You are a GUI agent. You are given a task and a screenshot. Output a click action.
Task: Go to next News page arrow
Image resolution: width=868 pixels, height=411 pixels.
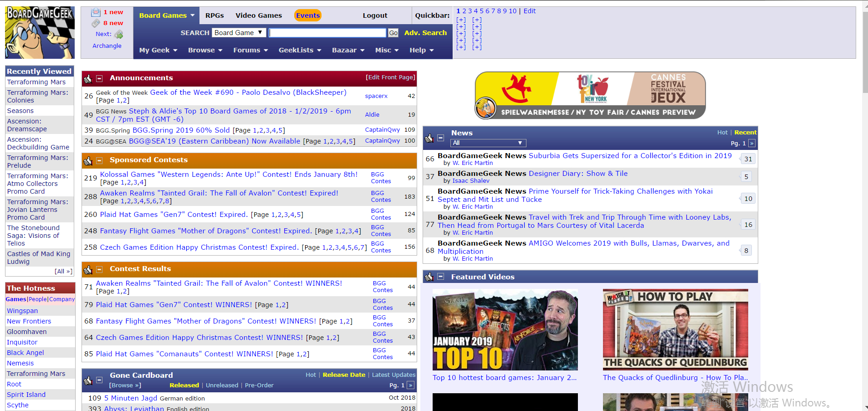click(752, 144)
